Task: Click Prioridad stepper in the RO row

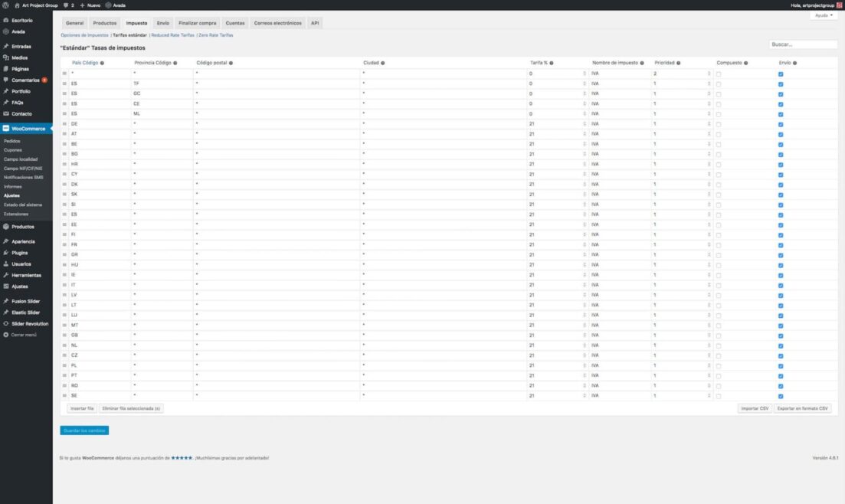Action: pos(709,385)
